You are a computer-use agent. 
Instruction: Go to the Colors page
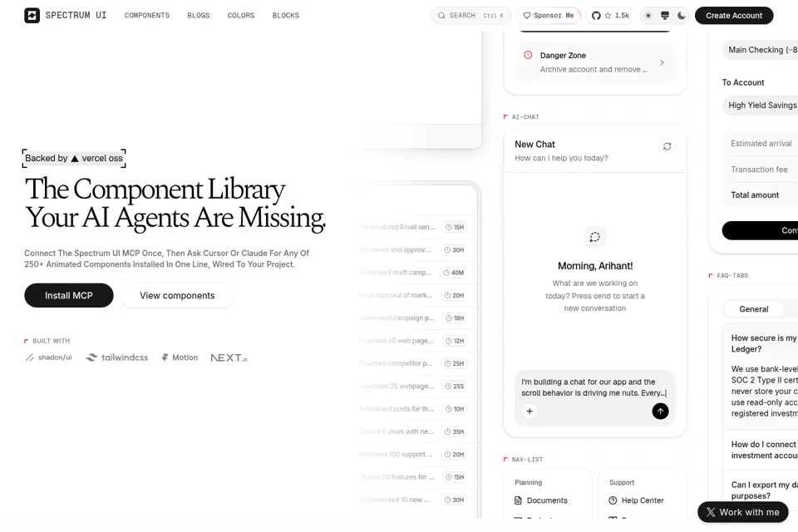(x=241, y=15)
